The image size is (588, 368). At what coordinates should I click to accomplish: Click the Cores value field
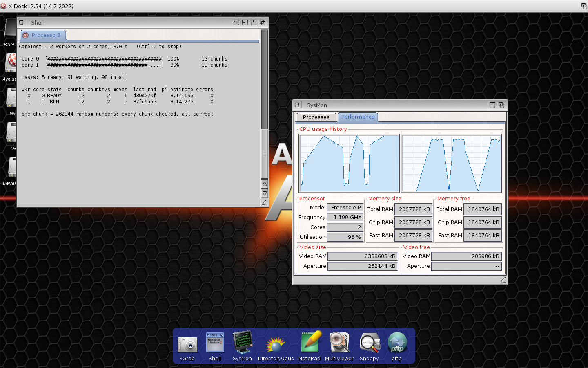(x=345, y=227)
